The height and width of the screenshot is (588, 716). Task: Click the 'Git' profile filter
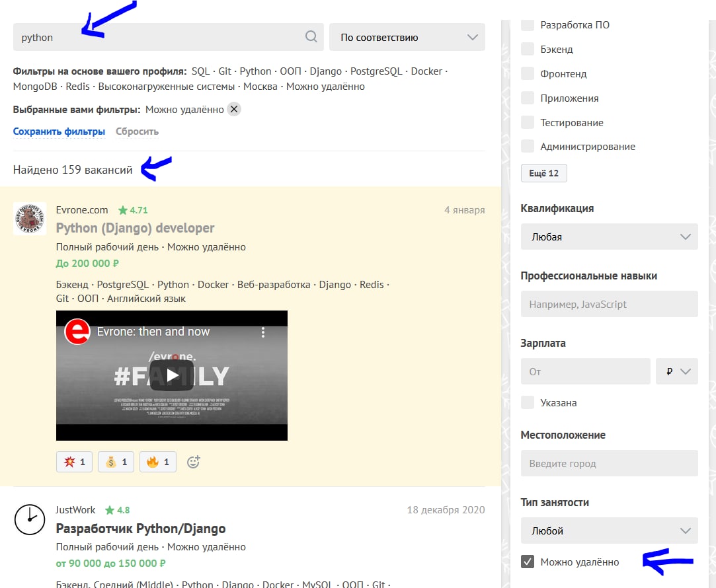click(225, 71)
